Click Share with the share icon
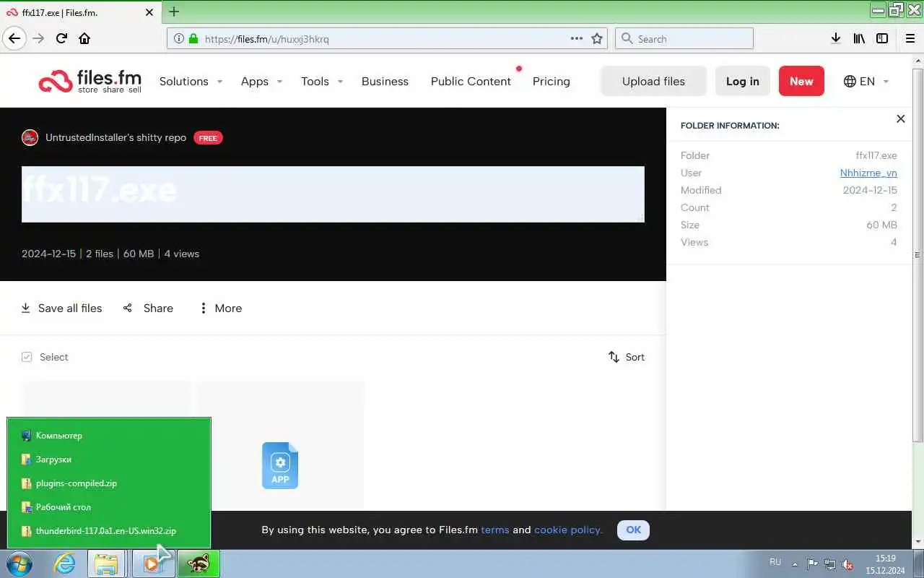The height and width of the screenshot is (578, 924). tap(148, 308)
